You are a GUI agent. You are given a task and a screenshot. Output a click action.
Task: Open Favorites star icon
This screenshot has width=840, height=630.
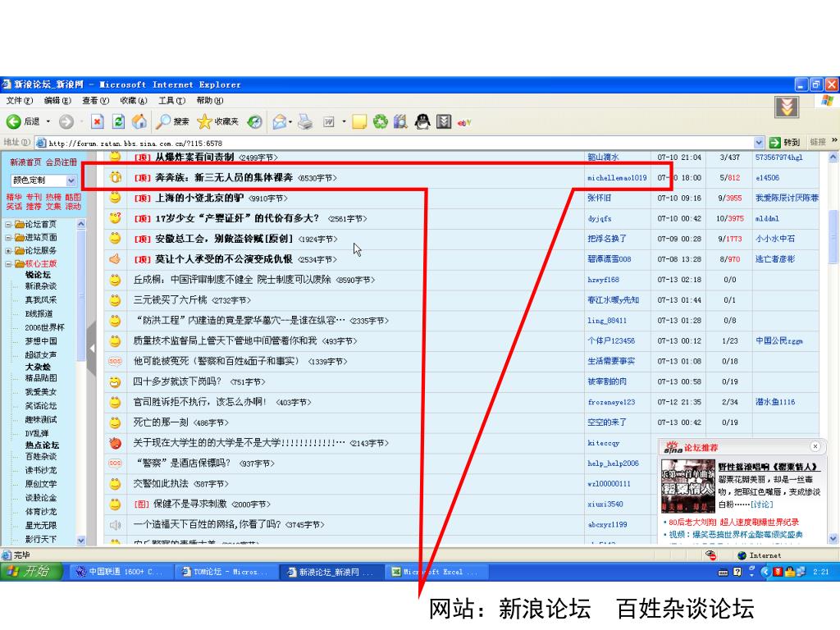coord(204,122)
